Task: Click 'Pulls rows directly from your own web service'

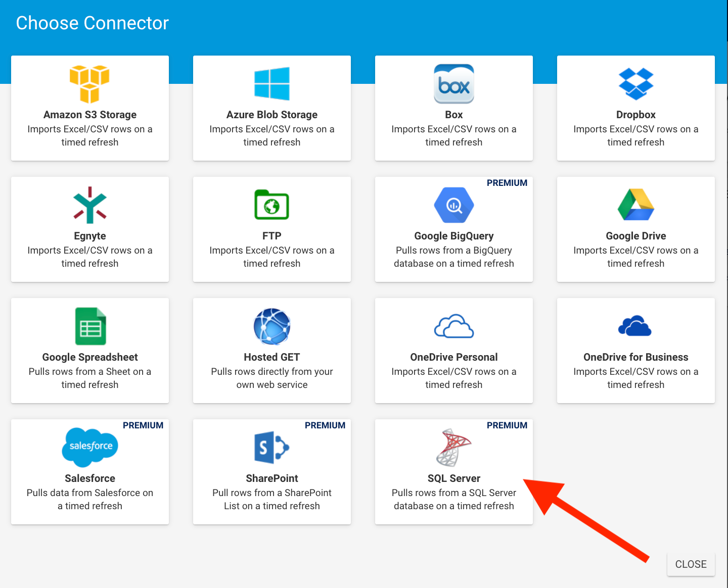Action: [272, 378]
